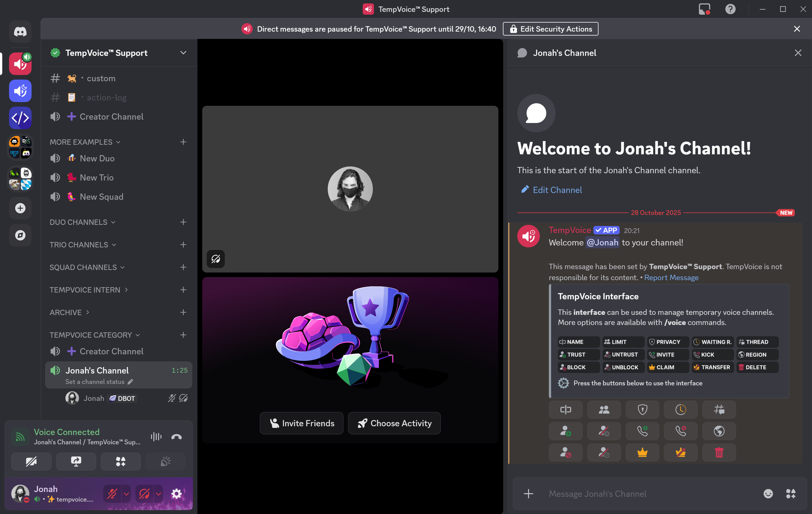Screen dimensions: 812x514
Task: Click the shield privacy interface button
Action: 642,410
